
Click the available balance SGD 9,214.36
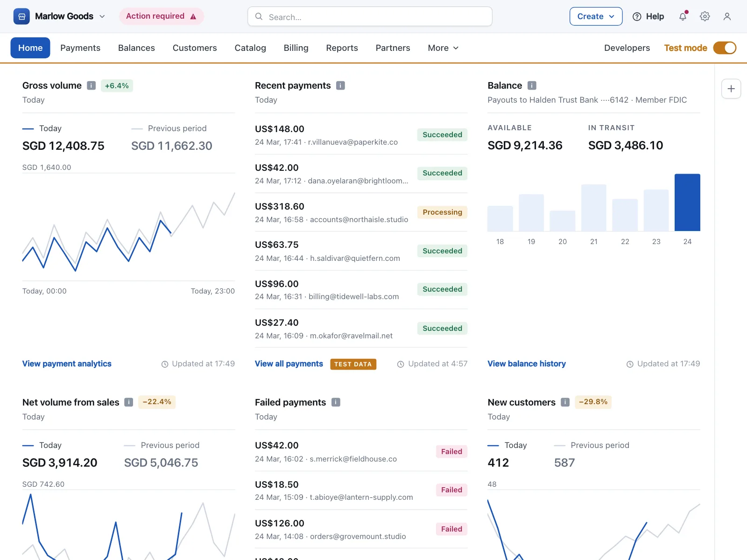click(x=525, y=146)
